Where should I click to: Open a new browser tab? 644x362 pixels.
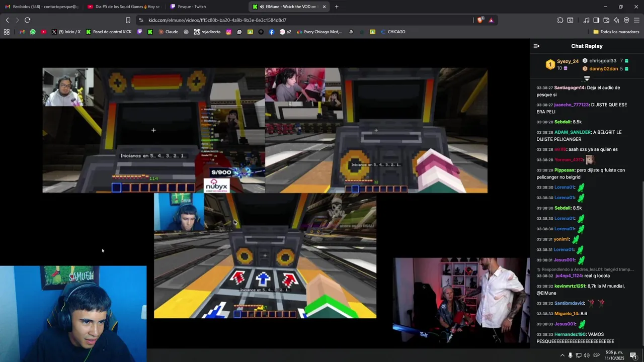pyautogui.click(x=337, y=7)
